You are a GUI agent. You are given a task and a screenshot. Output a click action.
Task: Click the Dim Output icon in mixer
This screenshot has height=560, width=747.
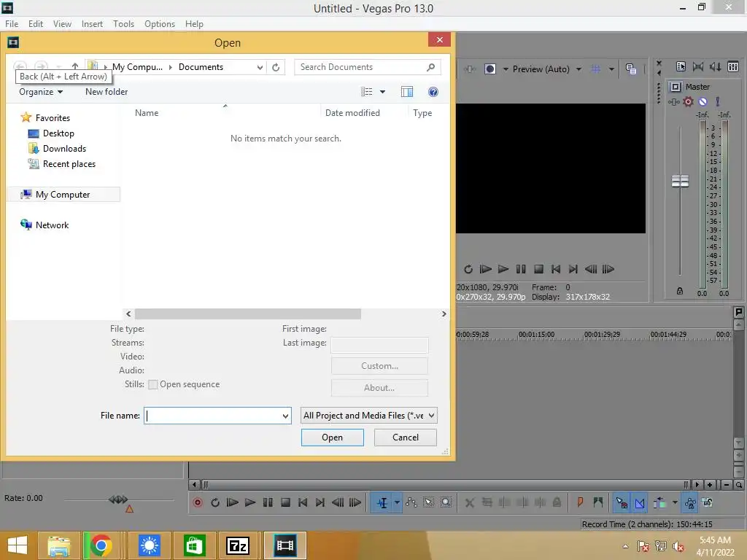tap(715, 66)
